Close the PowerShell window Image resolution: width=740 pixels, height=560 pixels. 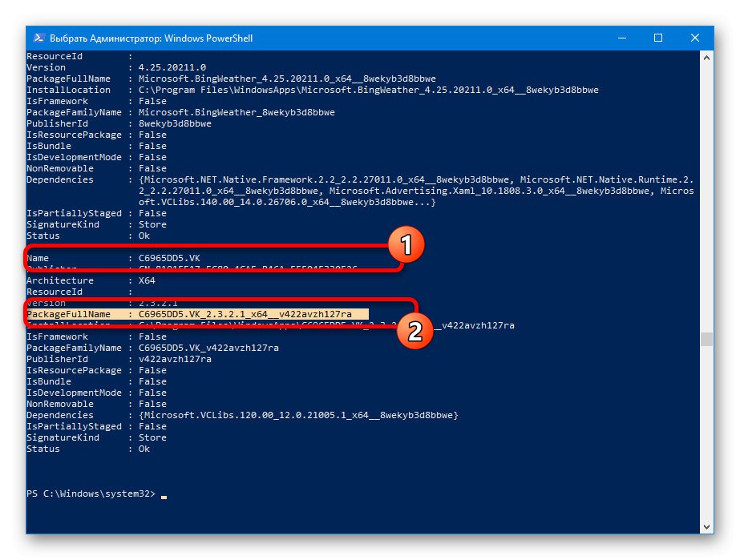pyautogui.click(x=694, y=38)
